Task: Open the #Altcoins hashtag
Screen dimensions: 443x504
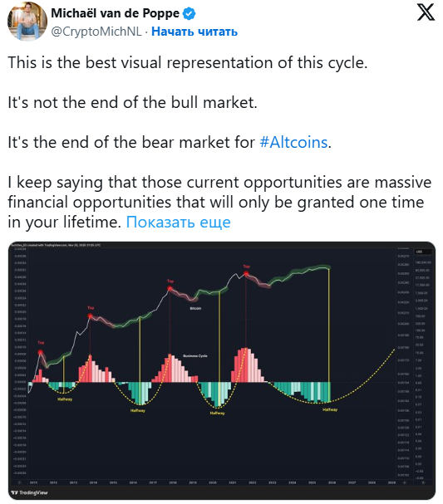Action: pos(293,142)
